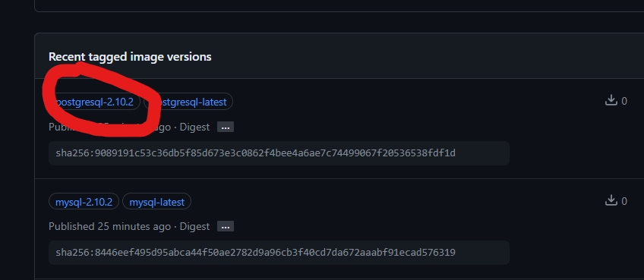Click the download icon in mysql row
This screenshot has height=280, width=644.
pyautogui.click(x=611, y=200)
